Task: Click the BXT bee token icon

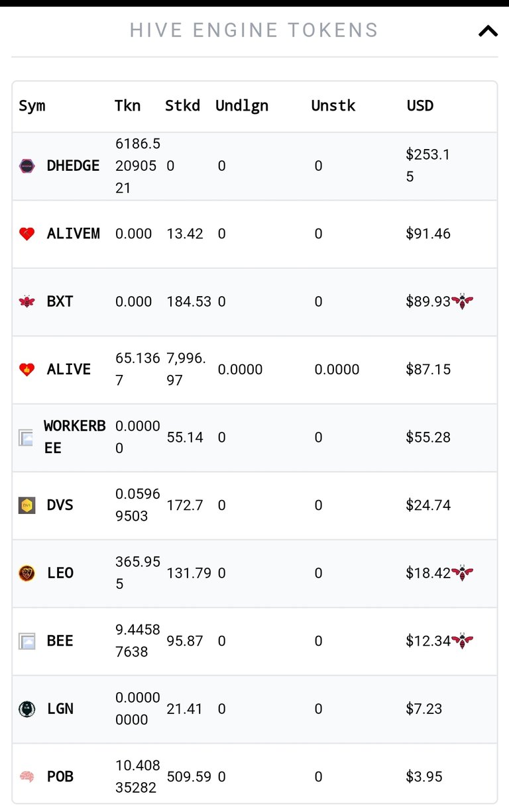Action: (27, 302)
